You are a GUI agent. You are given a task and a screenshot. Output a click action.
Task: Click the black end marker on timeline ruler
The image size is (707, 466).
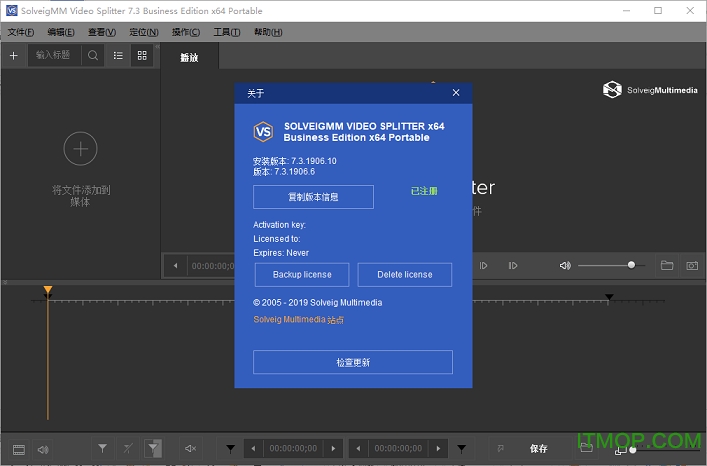[x=609, y=297]
